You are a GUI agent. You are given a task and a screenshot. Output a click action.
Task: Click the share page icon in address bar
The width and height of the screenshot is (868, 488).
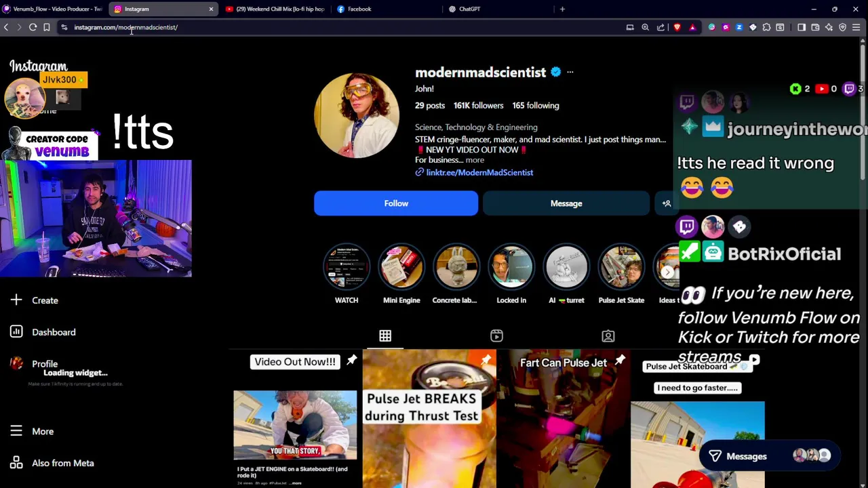[x=660, y=27]
